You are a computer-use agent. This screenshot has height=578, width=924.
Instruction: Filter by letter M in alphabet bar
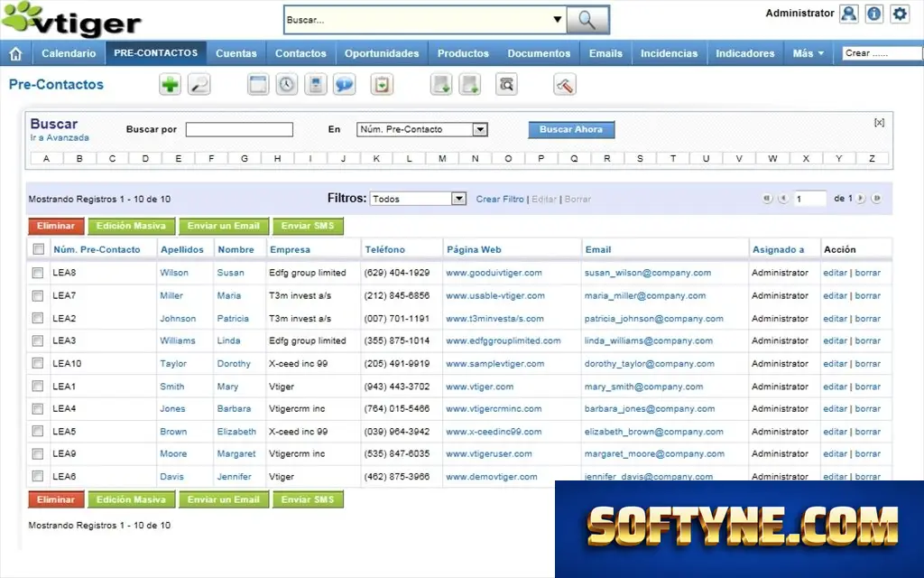click(x=442, y=159)
